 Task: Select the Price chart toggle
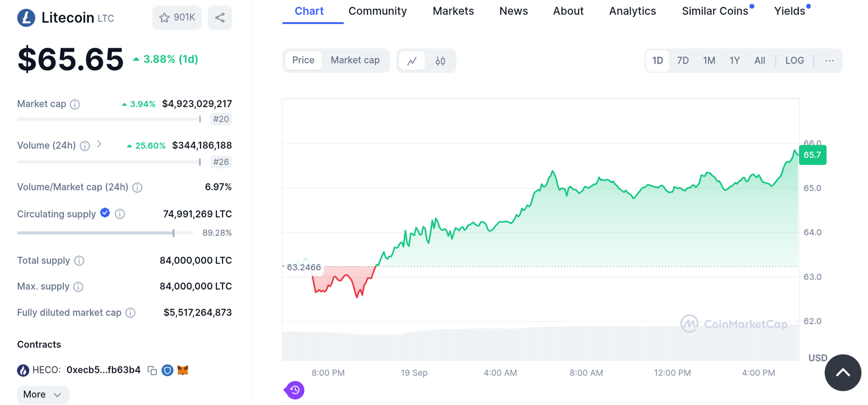click(303, 60)
